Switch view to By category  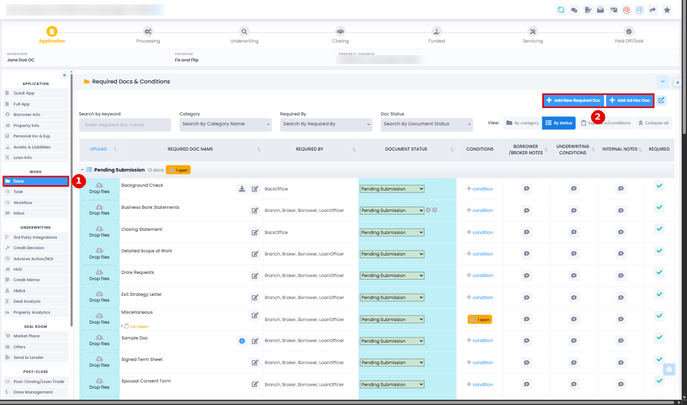[522, 123]
